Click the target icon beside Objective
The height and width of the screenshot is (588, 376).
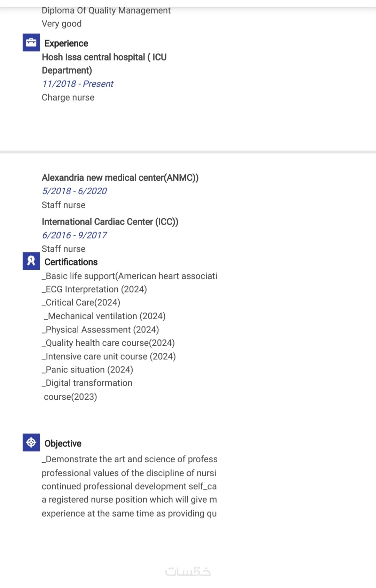(31, 442)
